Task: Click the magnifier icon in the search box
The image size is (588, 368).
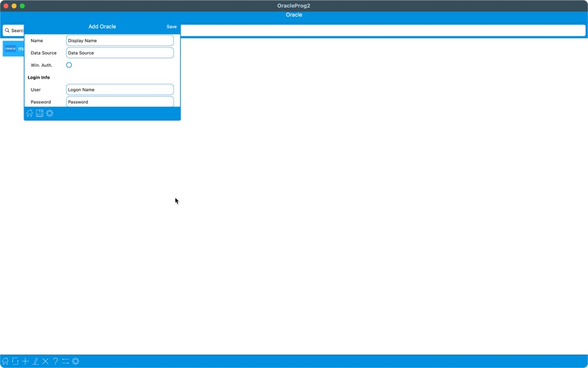Action: point(7,30)
